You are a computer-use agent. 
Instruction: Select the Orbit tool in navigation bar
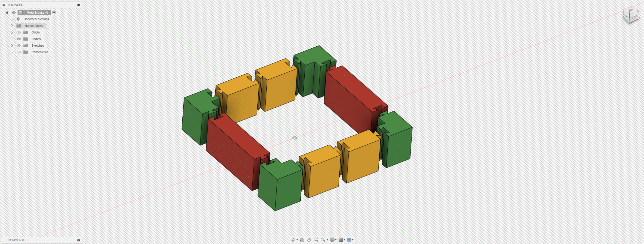(293, 240)
